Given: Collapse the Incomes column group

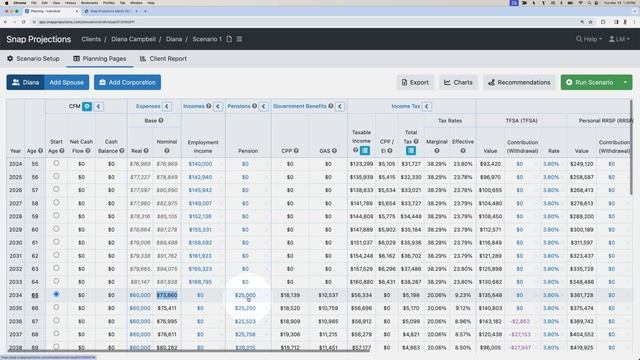Looking at the screenshot, I should click(x=218, y=107).
